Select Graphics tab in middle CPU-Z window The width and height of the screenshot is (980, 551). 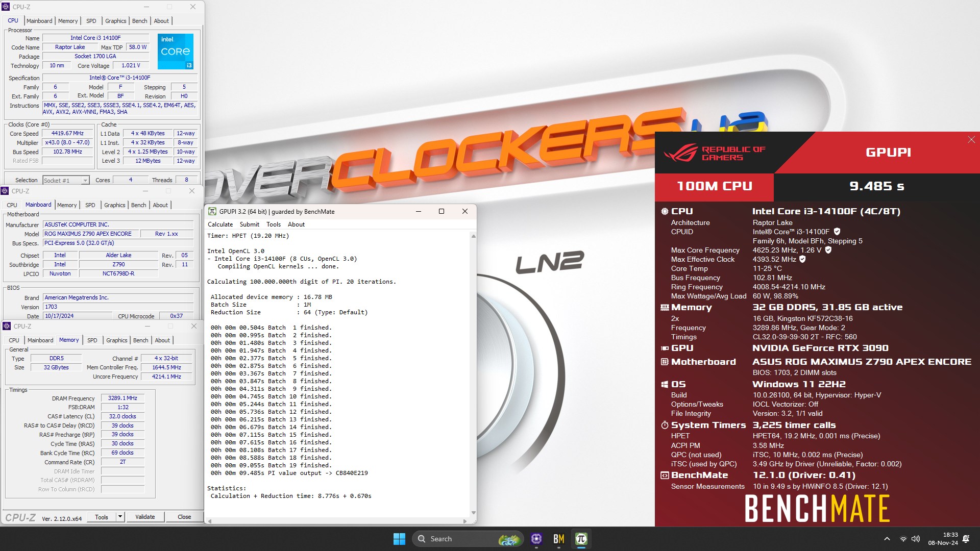[114, 205]
